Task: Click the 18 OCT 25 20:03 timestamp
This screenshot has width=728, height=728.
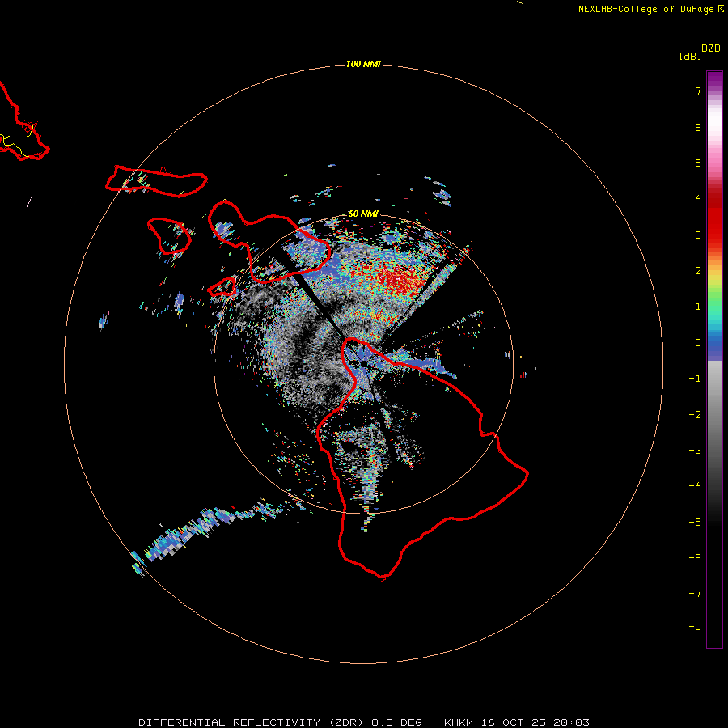Action: coord(534,722)
